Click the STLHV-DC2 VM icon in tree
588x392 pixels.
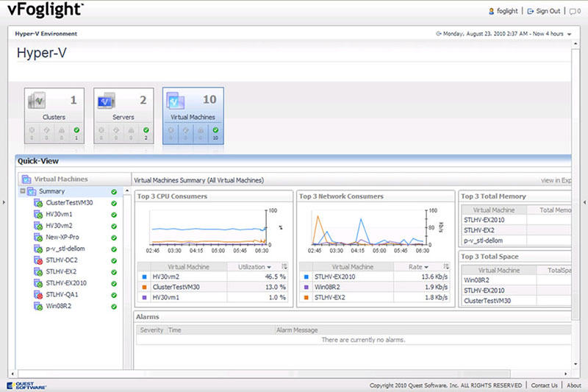coord(38,260)
